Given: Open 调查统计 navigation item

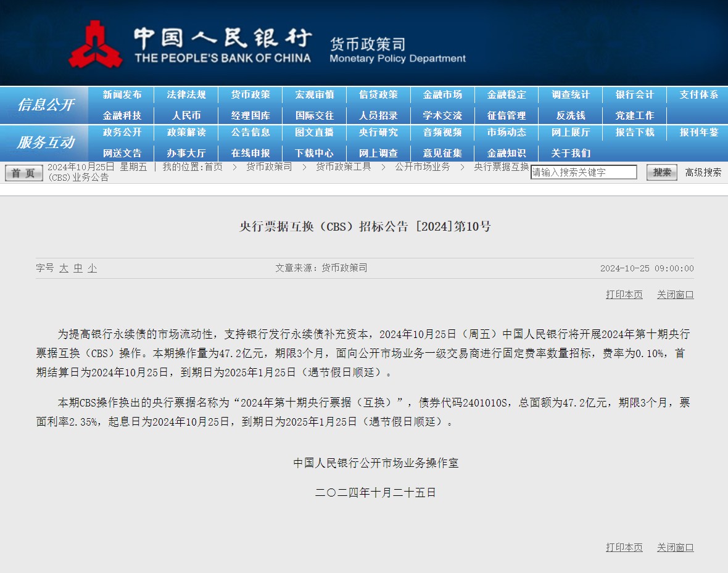Looking at the screenshot, I should tap(571, 95).
